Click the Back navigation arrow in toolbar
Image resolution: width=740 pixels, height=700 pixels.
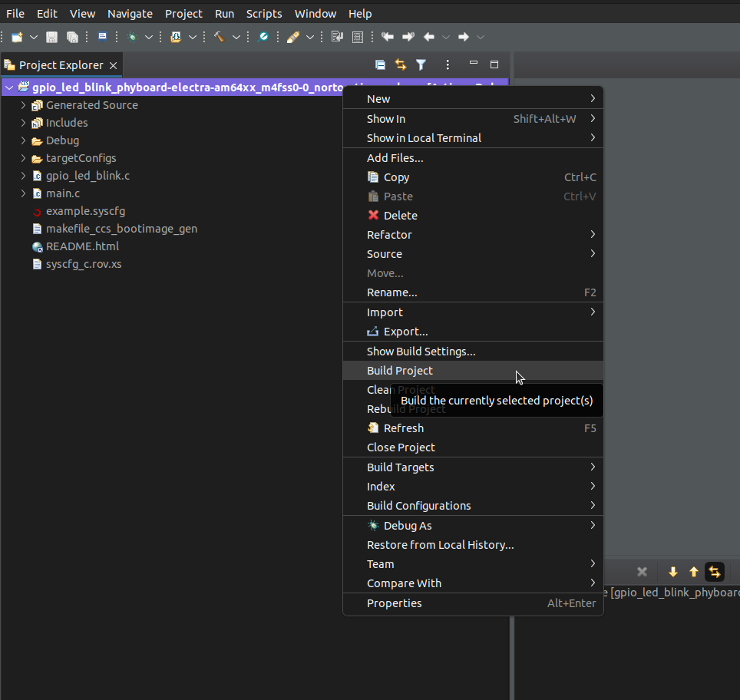(x=429, y=37)
